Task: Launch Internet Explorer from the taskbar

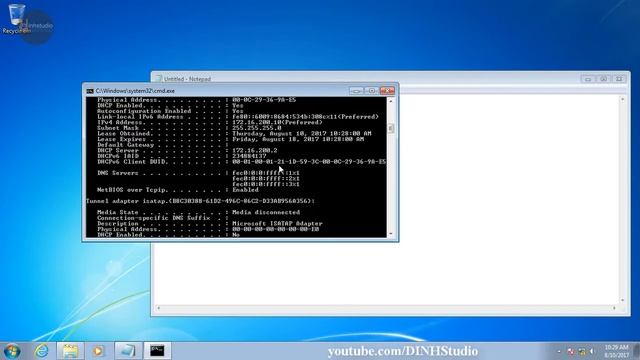Action: [x=41, y=351]
